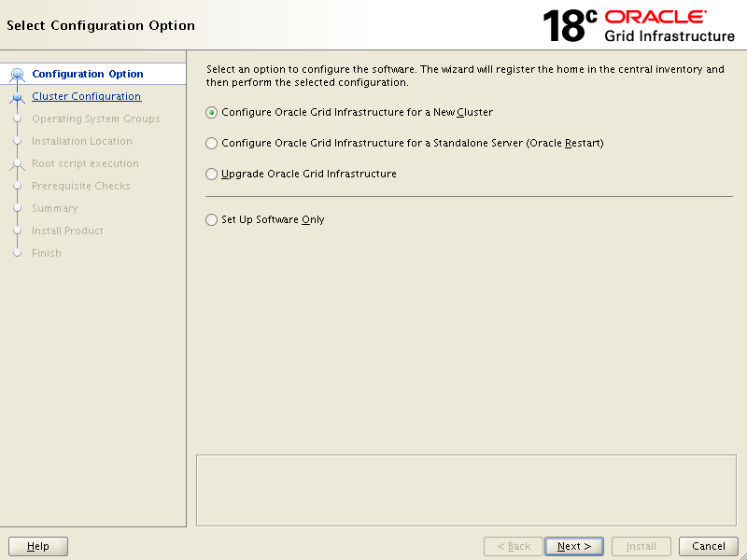
Task: Click the disabled Back button
Action: [x=513, y=546]
